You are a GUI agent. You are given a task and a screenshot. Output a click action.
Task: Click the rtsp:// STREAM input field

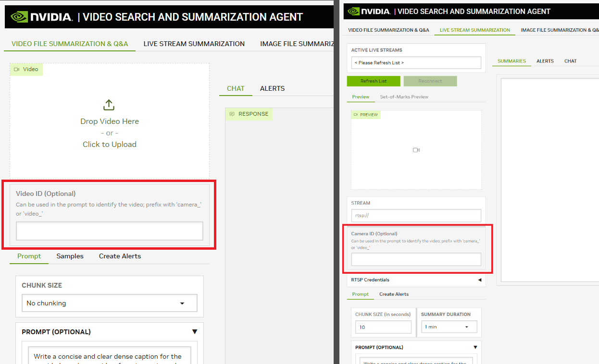pos(415,215)
